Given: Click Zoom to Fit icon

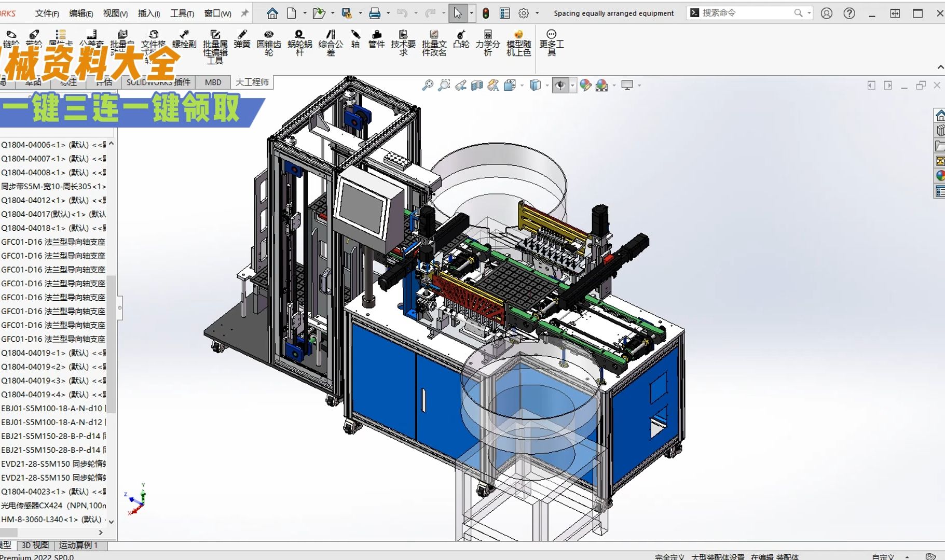Looking at the screenshot, I should [428, 85].
